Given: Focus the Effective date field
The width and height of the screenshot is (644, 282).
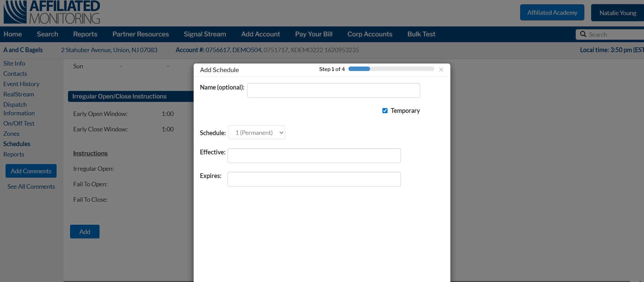Looking at the screenshot, I should pyautogui.click(x=314, y=156).
